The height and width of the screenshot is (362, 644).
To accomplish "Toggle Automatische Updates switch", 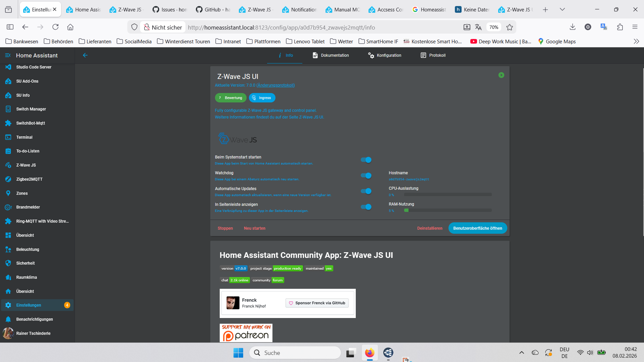I will click(x=366, y=191).
